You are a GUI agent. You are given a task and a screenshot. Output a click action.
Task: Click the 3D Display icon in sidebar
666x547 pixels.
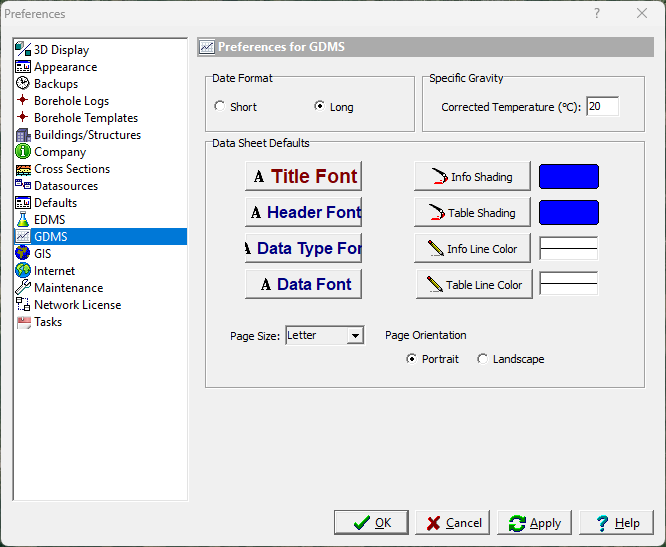pyautogui.click(x=23, y=50)
